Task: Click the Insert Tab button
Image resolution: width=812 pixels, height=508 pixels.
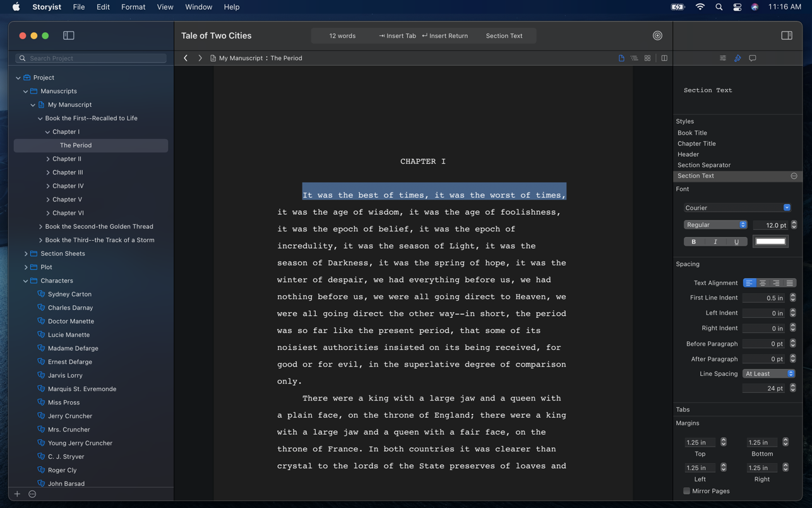Action: pyautogui.click(x=397, y=36)
